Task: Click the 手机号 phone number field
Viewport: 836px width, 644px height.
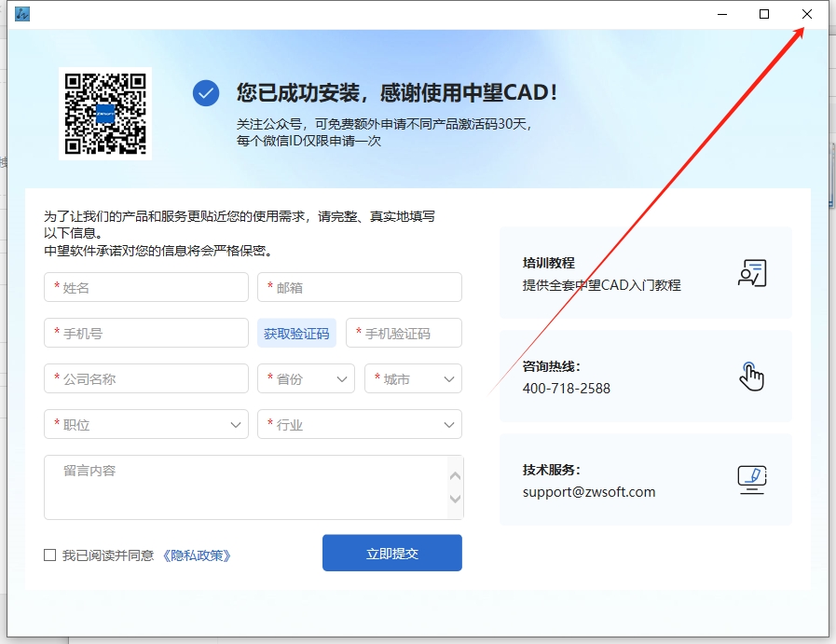Action: [x=145, y=333]
